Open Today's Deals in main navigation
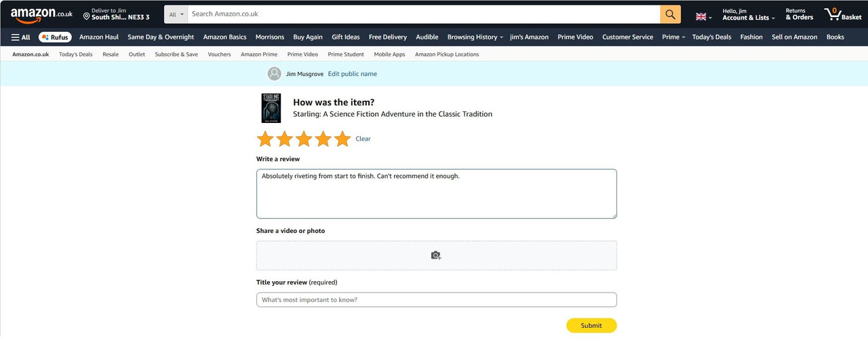The width and height of the screenshot is (868, 349). pos(712,37)
